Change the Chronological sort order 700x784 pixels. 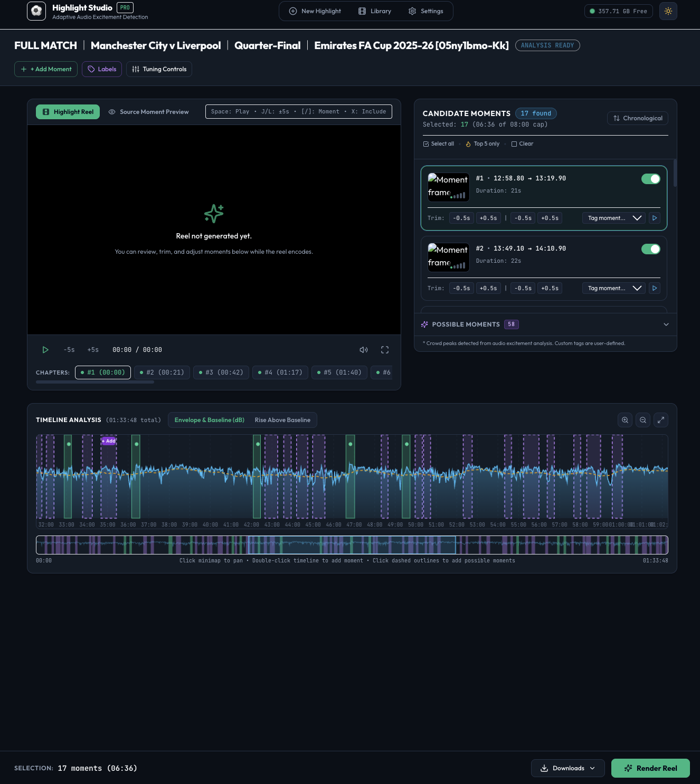tap(638, 118)
